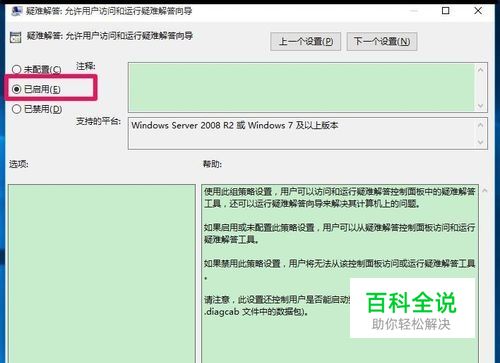Viewport: 500px width, 363px height.
Task: Click up arrow of 支持的平台 scrollbar
Action: [480, 125]
